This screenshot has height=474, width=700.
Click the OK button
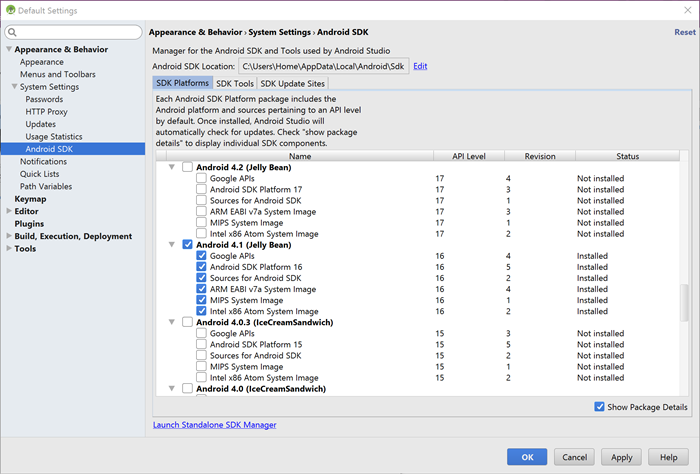pos(527,457)
